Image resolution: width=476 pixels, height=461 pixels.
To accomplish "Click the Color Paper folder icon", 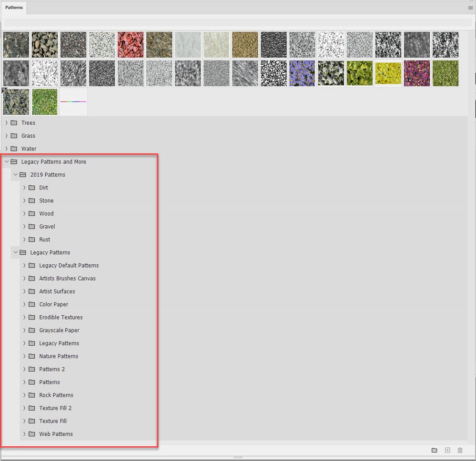I will coord(32,304).
